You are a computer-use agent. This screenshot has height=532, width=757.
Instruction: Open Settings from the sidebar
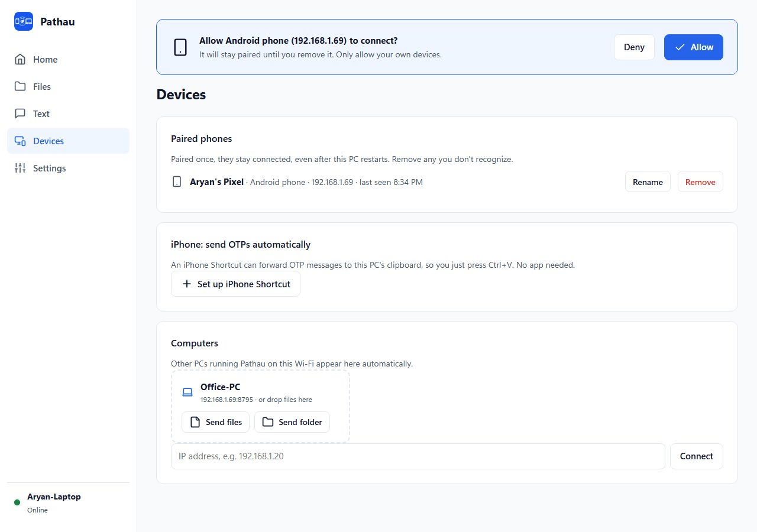pyautogui.click(x=68, y=168)
